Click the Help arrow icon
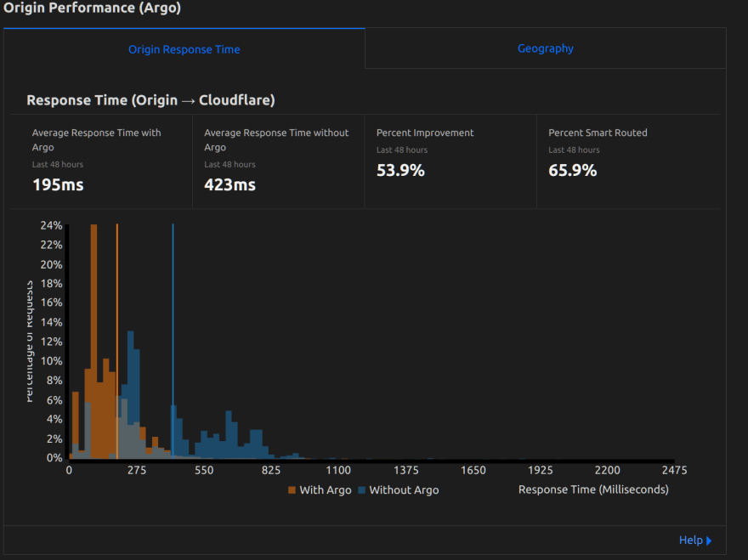 click(709, 540)
